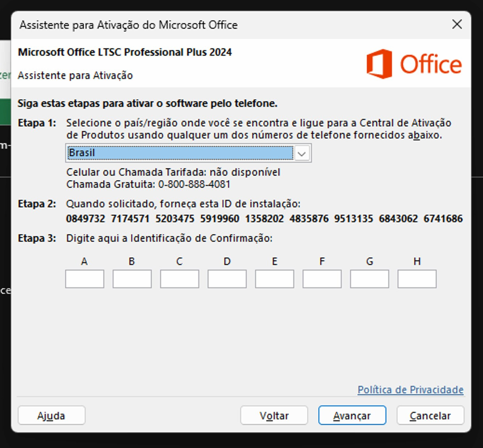The width and height of the screenshot is (483, 448).
Task: Focus confirmation ID field E
Action: coord(274,279)
